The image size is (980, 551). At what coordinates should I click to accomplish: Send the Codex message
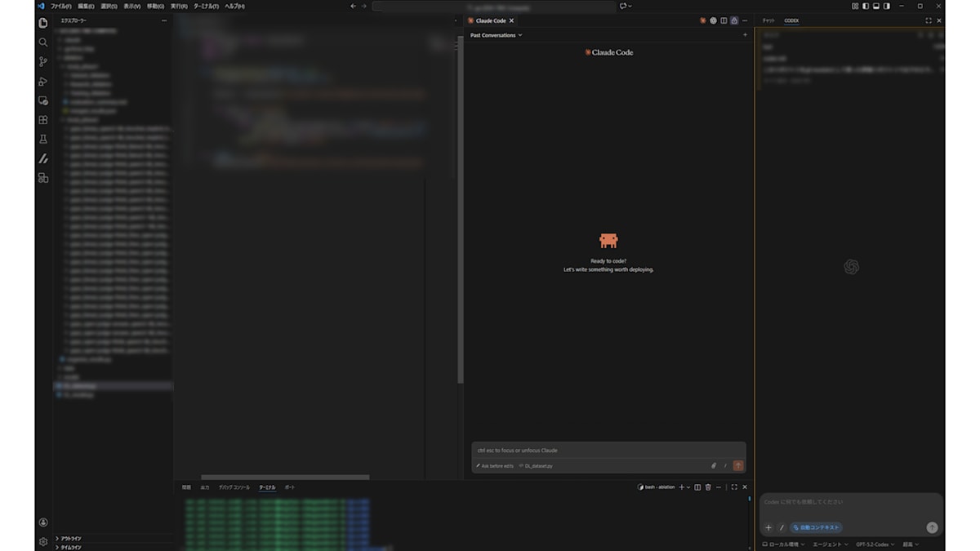tap(932, 527)
